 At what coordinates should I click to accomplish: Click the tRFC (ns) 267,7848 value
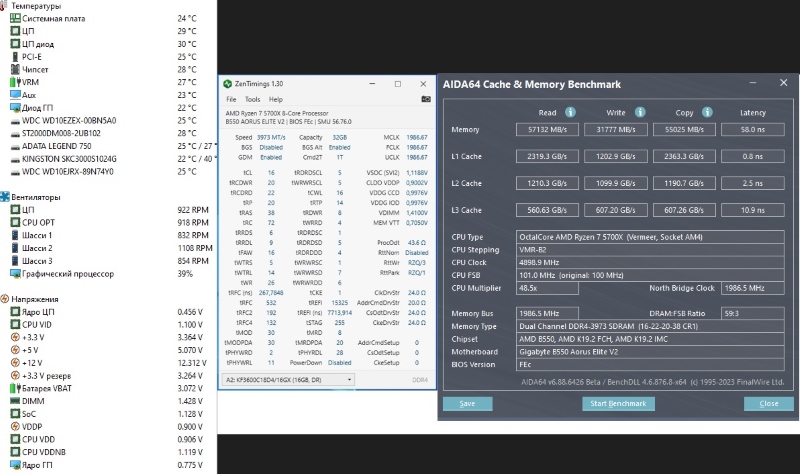point(271,293)
